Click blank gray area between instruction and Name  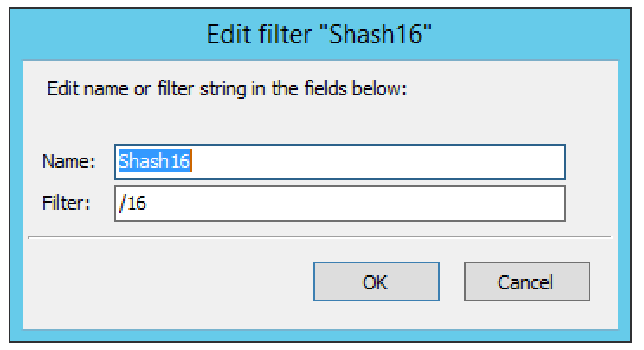(319, 121)
